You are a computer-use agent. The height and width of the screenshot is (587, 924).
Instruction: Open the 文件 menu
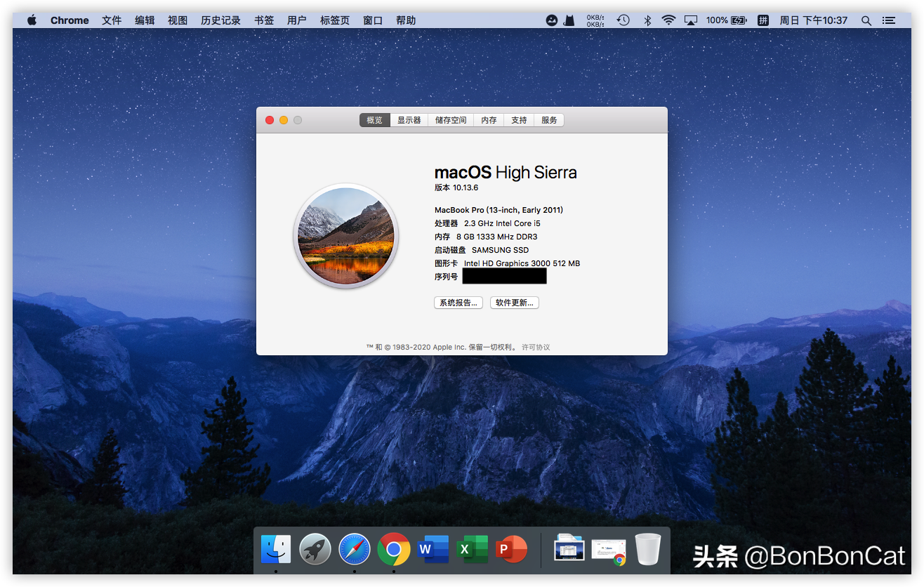pos(112,20)
